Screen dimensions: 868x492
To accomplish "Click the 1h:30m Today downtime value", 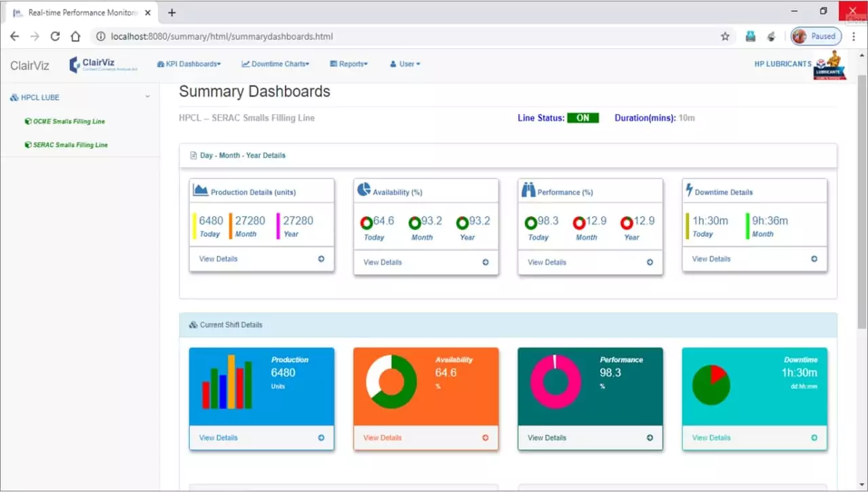I will 710,221.
